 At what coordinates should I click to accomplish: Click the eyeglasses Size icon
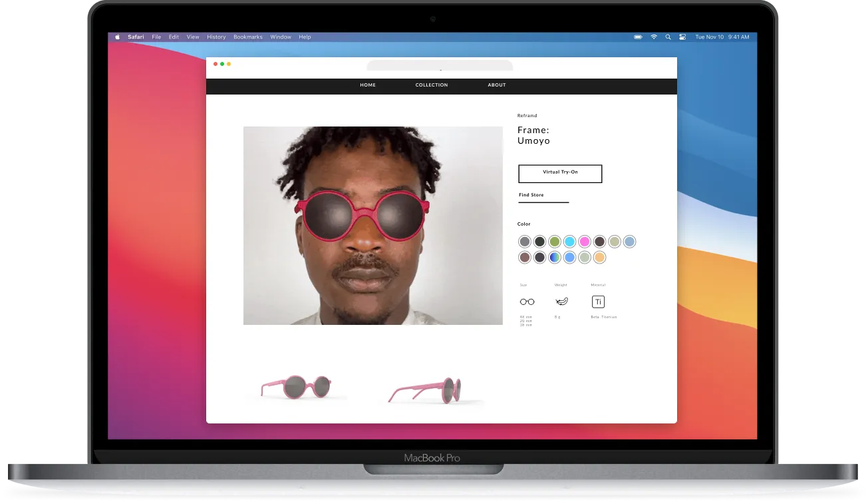coord(527,302)
